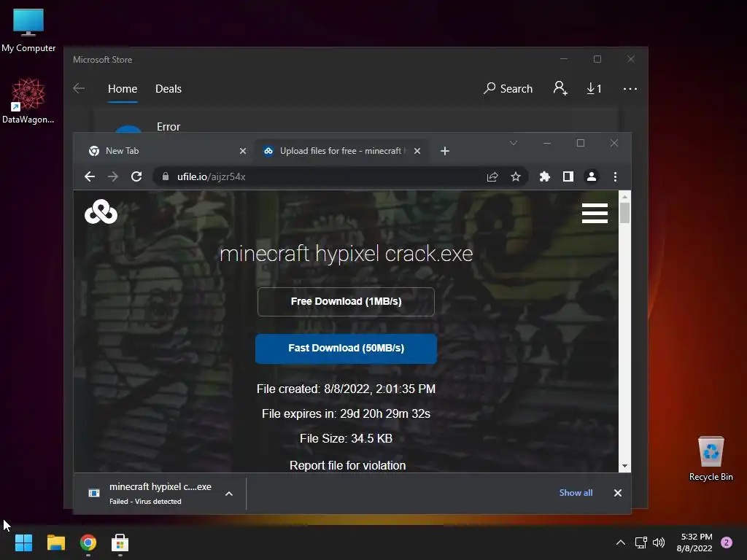Viewport: 747px width, 560px height.
Task: Close the Chrome downloads bar
Action: (x=617, y=493)
